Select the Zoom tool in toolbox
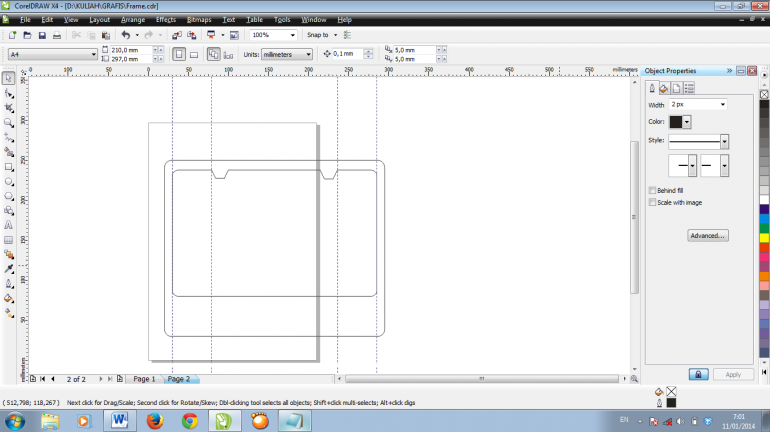Viewport: 770px width, 432px height. tap(8, 123)
